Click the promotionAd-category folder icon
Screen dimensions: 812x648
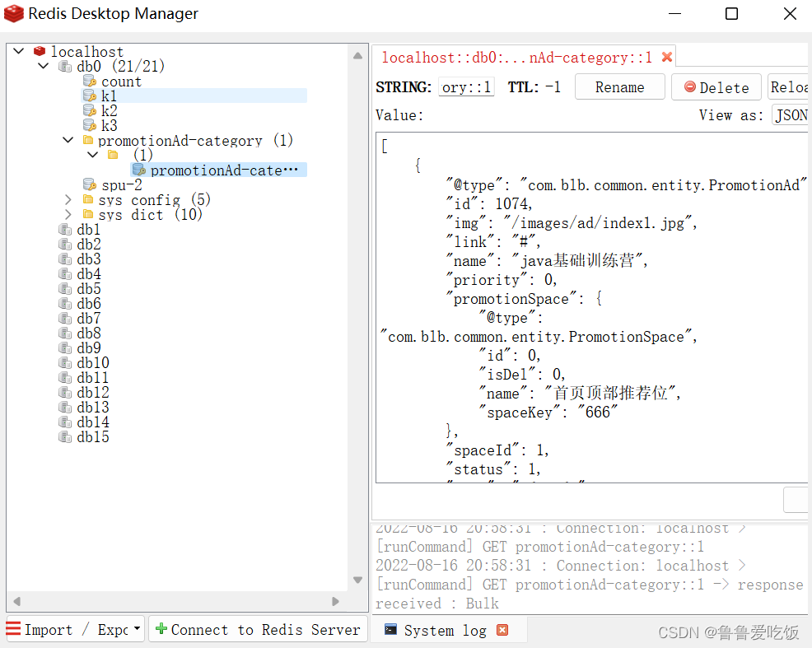click(x=88, y=140)
